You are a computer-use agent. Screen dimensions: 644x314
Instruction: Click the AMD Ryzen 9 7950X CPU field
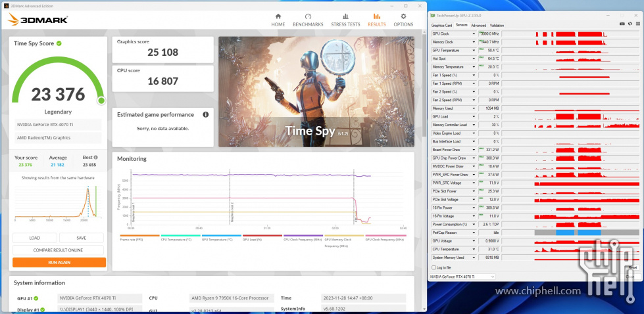[232, 298]
